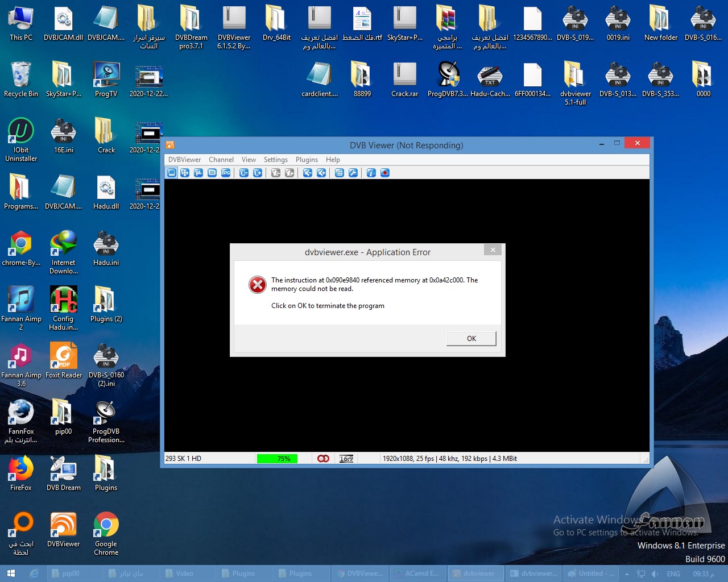The height and width of the screenshot is (582, 728).
Task: Select the Crack.rar archive icon
Action: coord(405,80)
